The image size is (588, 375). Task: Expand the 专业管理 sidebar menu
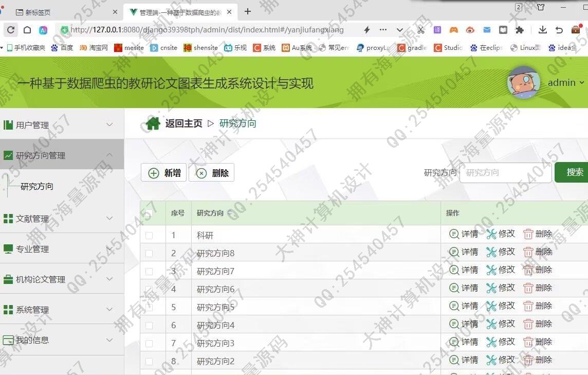pos(62,248)
